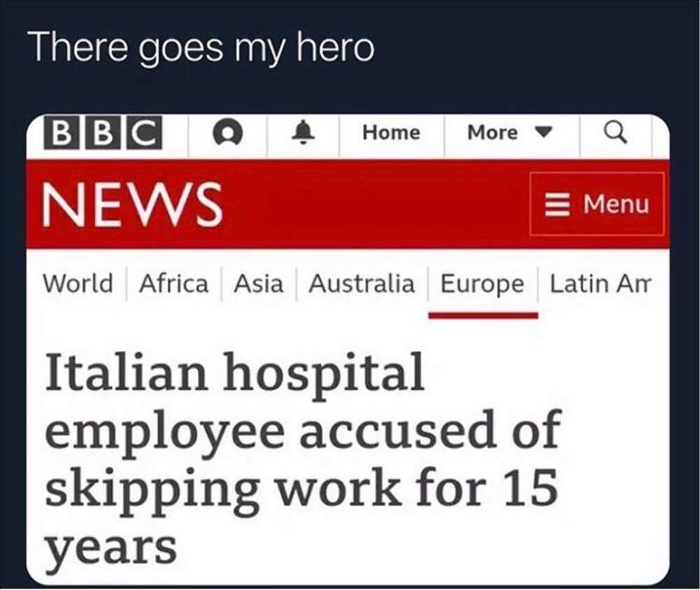Click the notifications bell icon
Image resolution: width=700 pixels, height=590 pixels.
point(302,133)
